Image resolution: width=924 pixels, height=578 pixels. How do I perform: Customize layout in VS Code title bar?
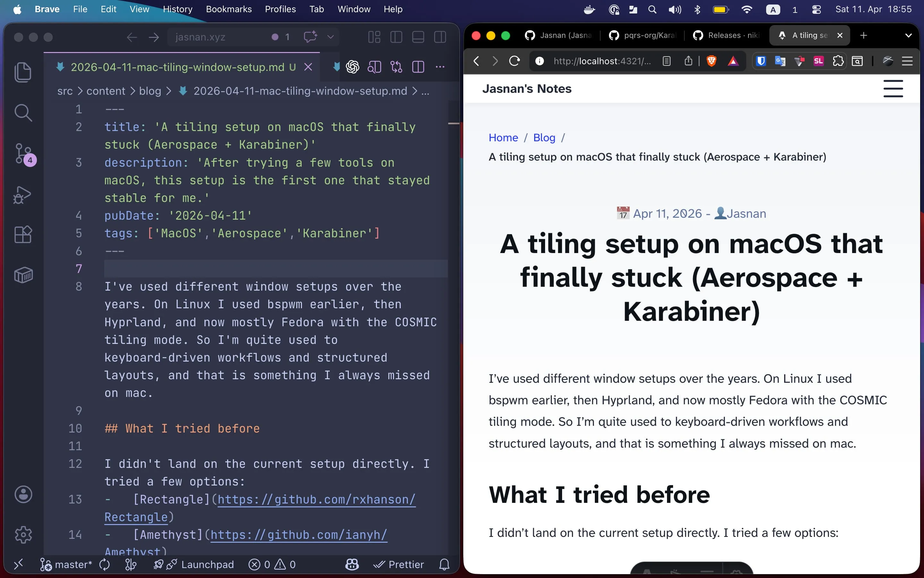(x=374, y=37)
